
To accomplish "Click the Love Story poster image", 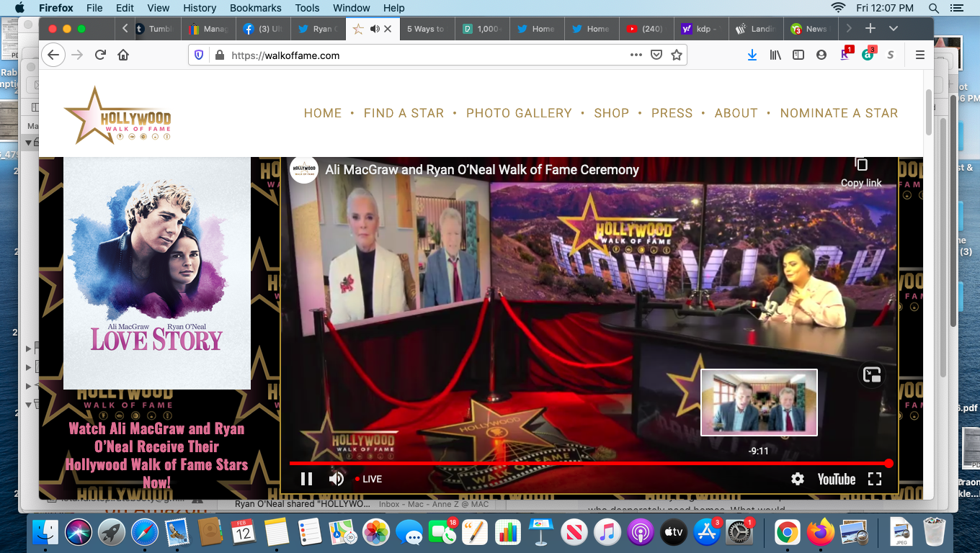I will tap(157, 273).
